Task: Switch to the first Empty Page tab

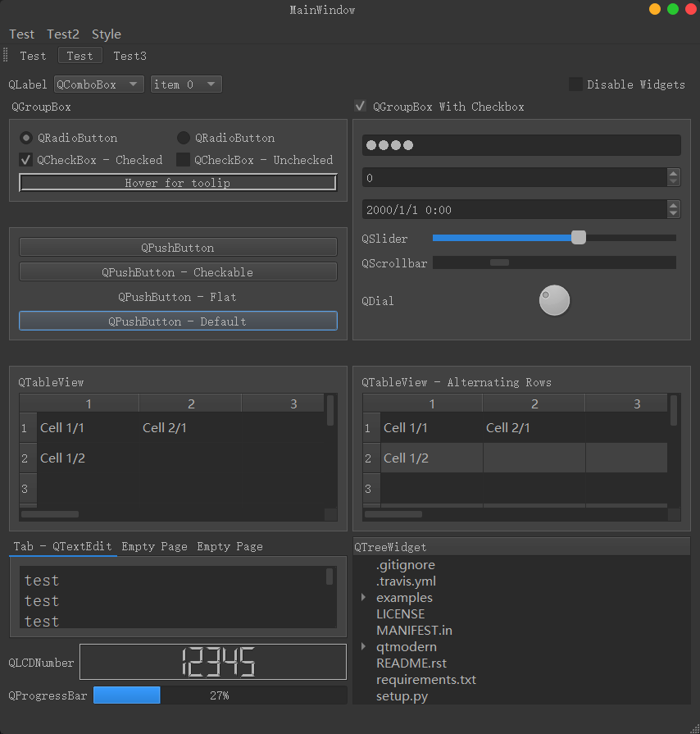Action: (154, 546)
